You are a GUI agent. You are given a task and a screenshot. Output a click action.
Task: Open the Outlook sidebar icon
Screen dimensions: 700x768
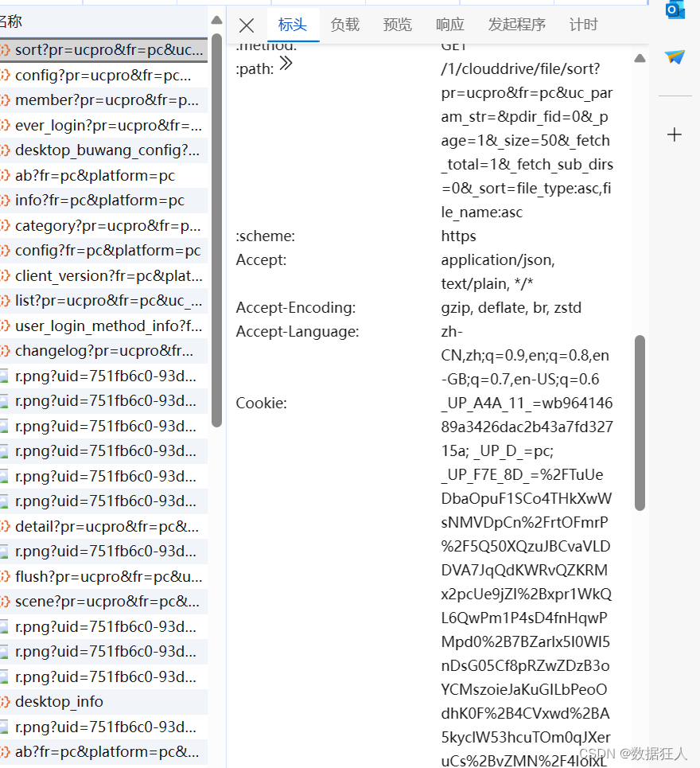[x=675, y=10]
